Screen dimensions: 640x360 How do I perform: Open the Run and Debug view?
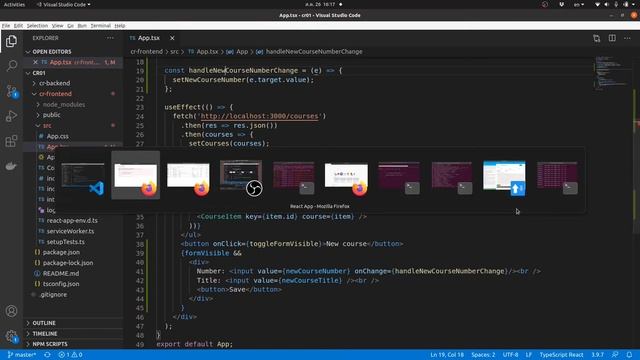pyautogui.click(x=11, y=116)
